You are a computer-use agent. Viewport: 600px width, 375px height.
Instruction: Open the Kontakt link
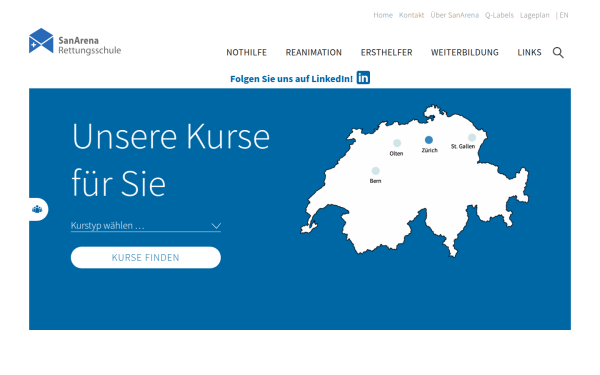[411, 15]
